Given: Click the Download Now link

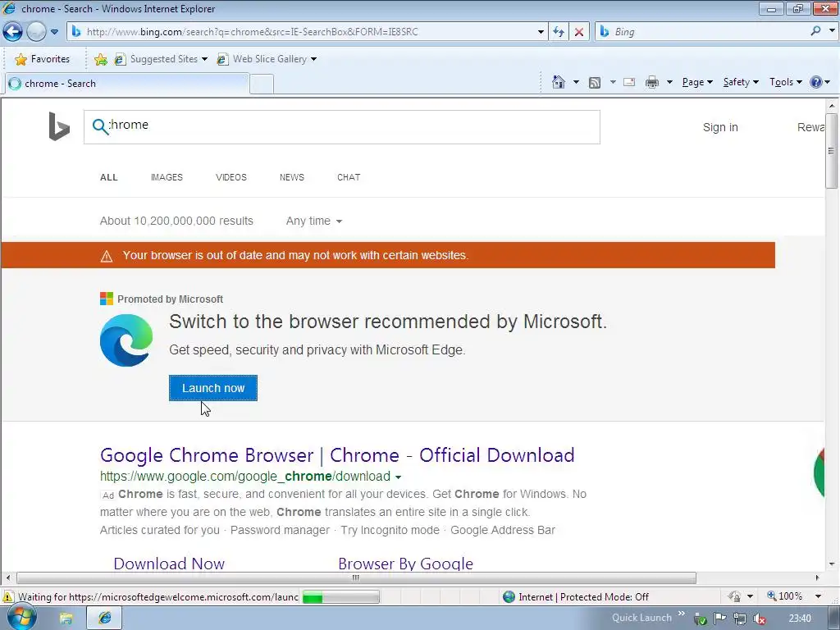Looking at the screenshot, I should coord(169,564).
